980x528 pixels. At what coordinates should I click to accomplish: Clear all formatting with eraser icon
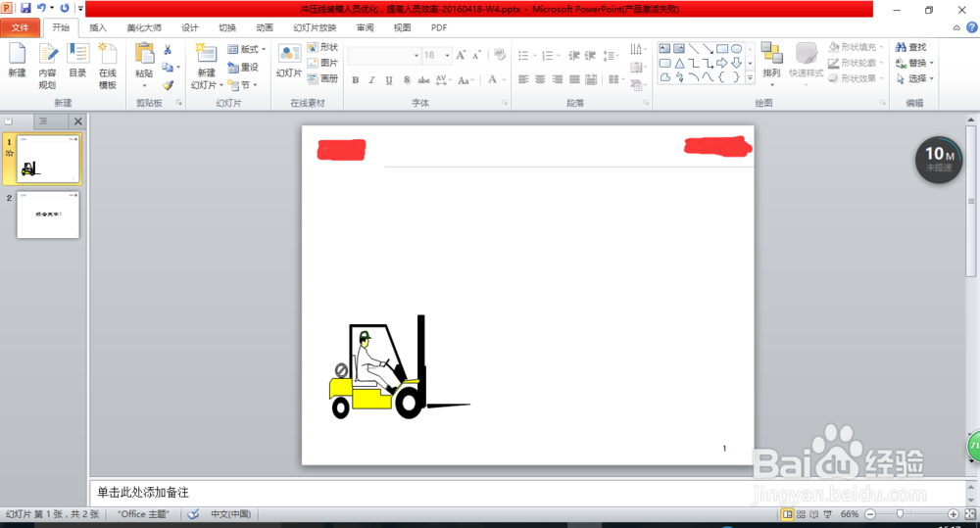pos(500,55)
